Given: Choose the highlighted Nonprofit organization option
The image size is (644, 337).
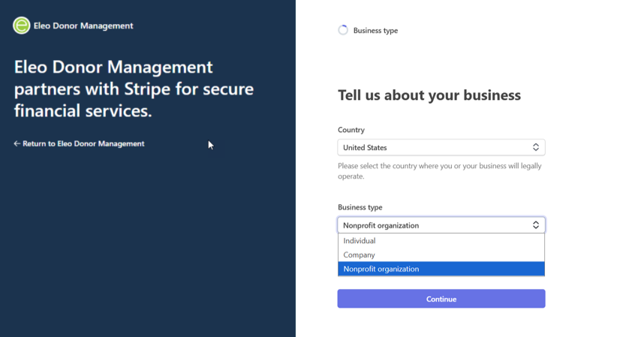Looking at the screenshot, I should coord(441,269).
